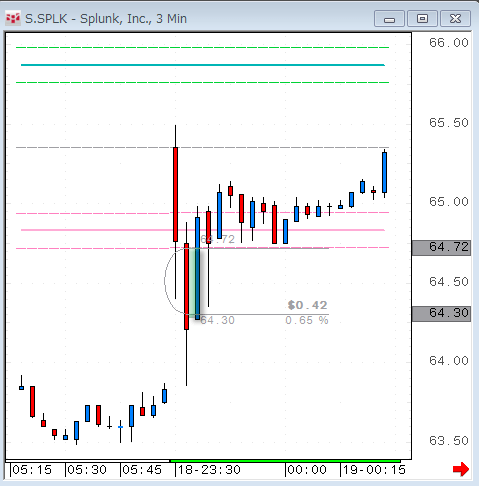The height and width of the screenshot is (486, 479).
Task: Click the 05:45 time axis label
Action: pos(142,470)
